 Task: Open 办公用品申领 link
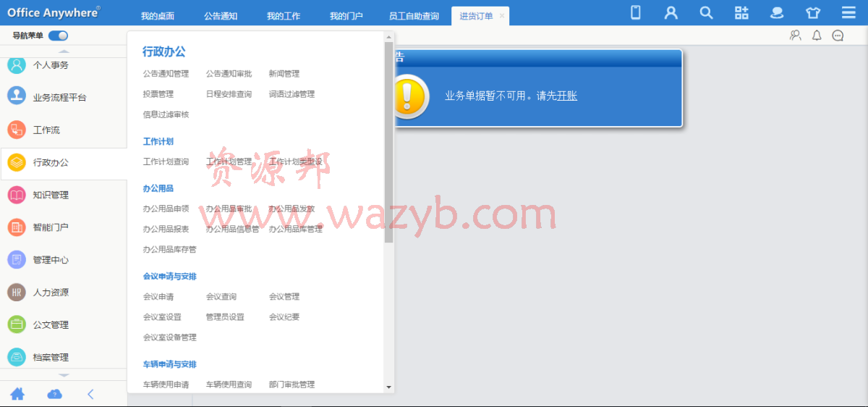click(x=166, y=209)
